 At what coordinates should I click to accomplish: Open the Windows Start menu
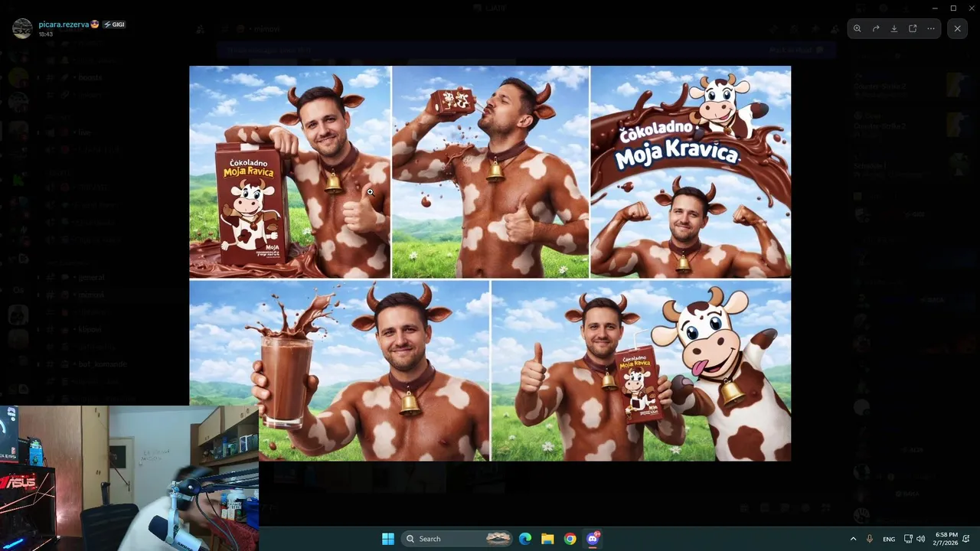[388, 539]
